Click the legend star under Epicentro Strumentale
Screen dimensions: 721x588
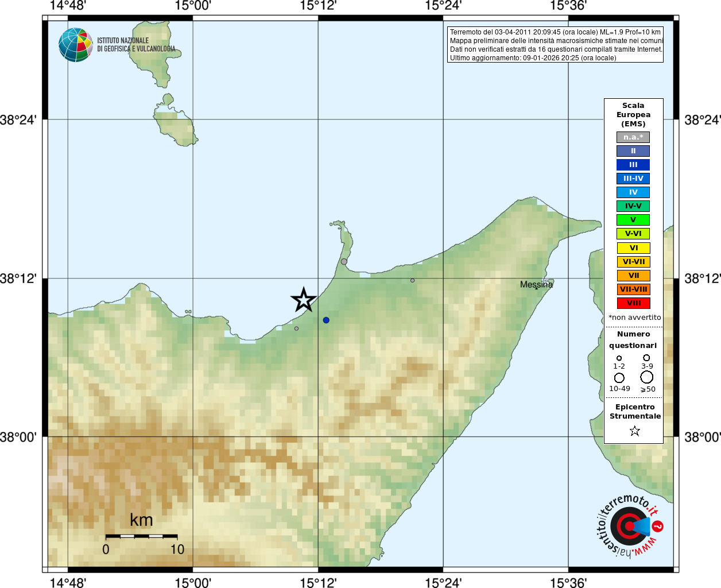634,431
